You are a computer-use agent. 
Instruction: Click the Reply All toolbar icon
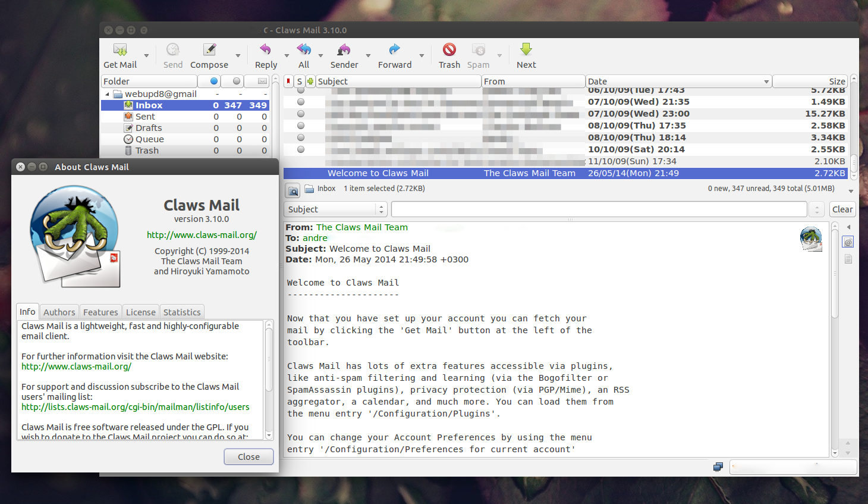click(304, 49)
